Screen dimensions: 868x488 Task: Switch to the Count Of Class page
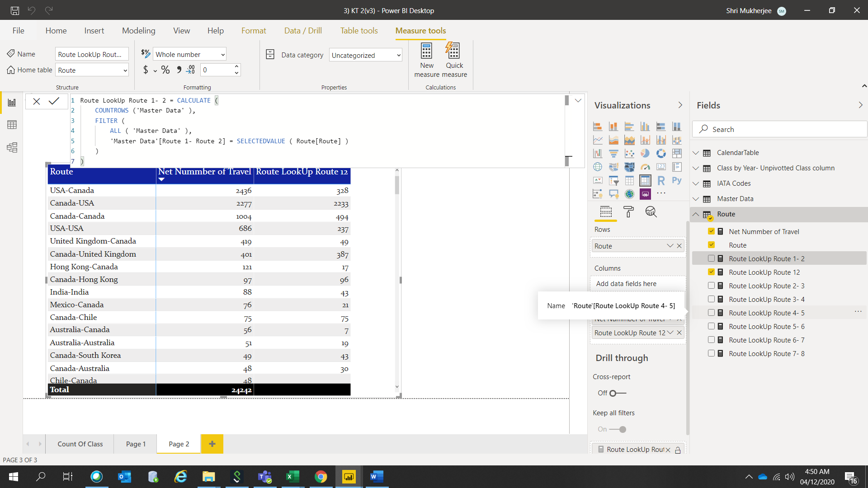click(x=80, y=444)
